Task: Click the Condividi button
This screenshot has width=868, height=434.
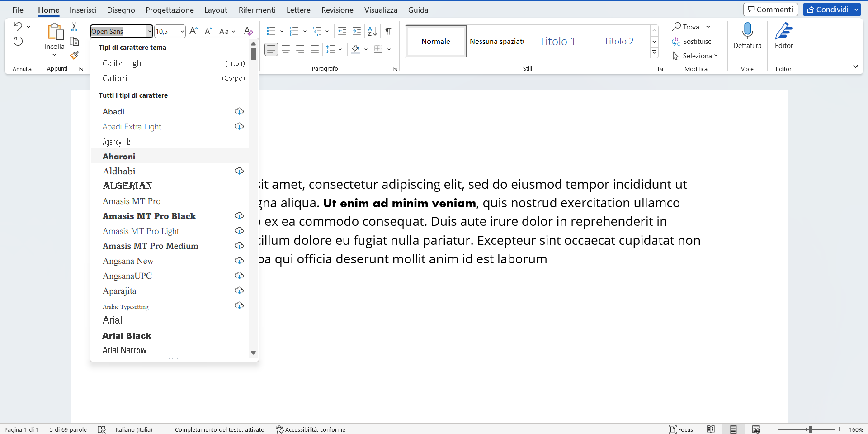Action: coord(829,9)
